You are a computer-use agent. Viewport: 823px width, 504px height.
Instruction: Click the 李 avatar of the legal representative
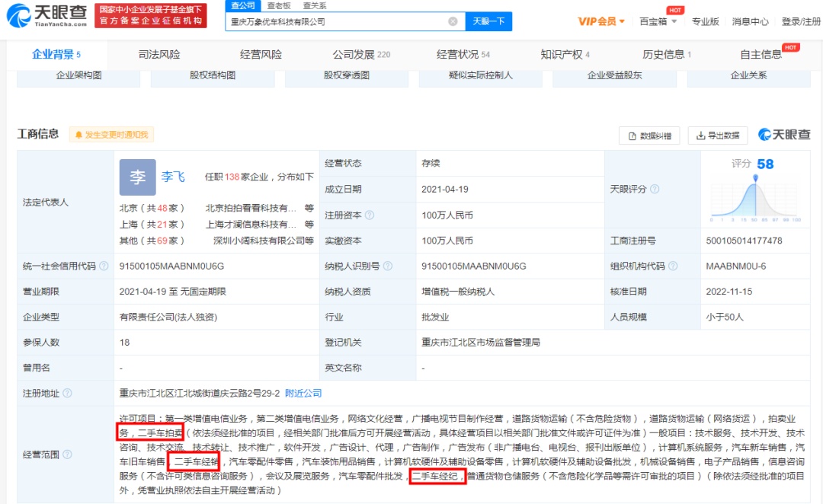tap(137, 177)
